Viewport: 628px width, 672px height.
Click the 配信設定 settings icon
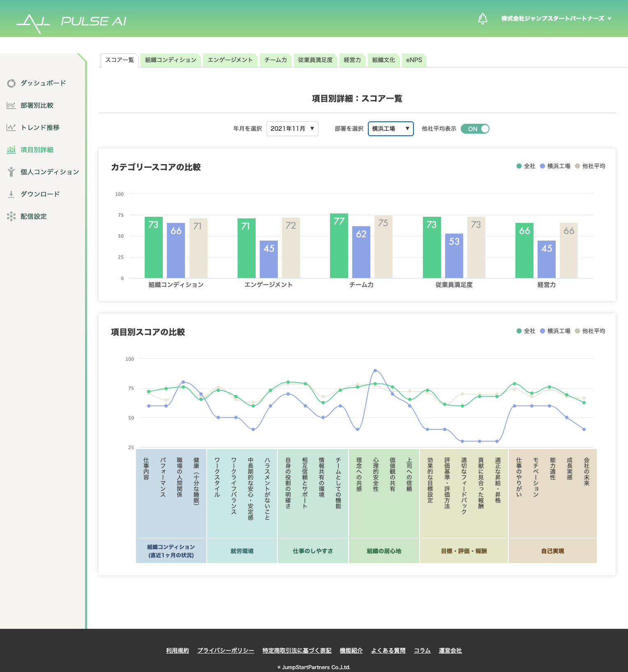click(11, 216)
